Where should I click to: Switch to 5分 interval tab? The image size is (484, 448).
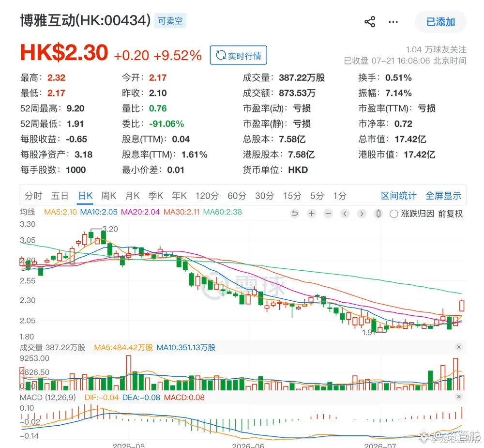tap(318, 196)
